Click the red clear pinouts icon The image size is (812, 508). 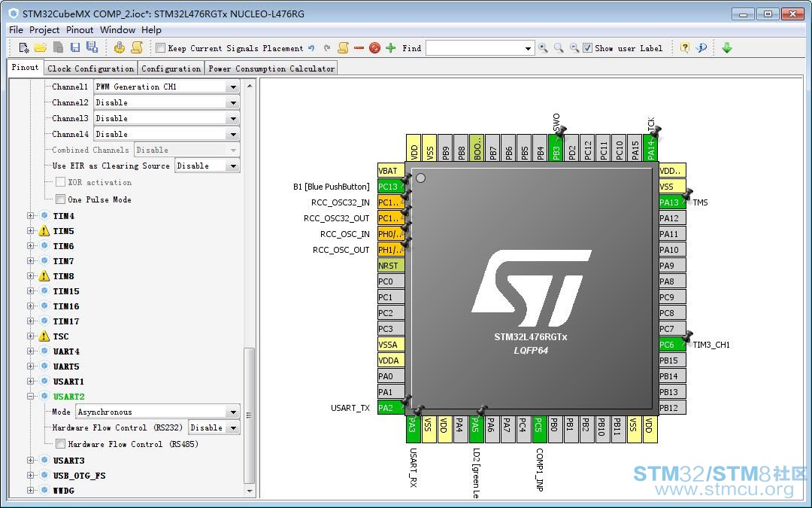pyautogui.click(x=375, y=48)
